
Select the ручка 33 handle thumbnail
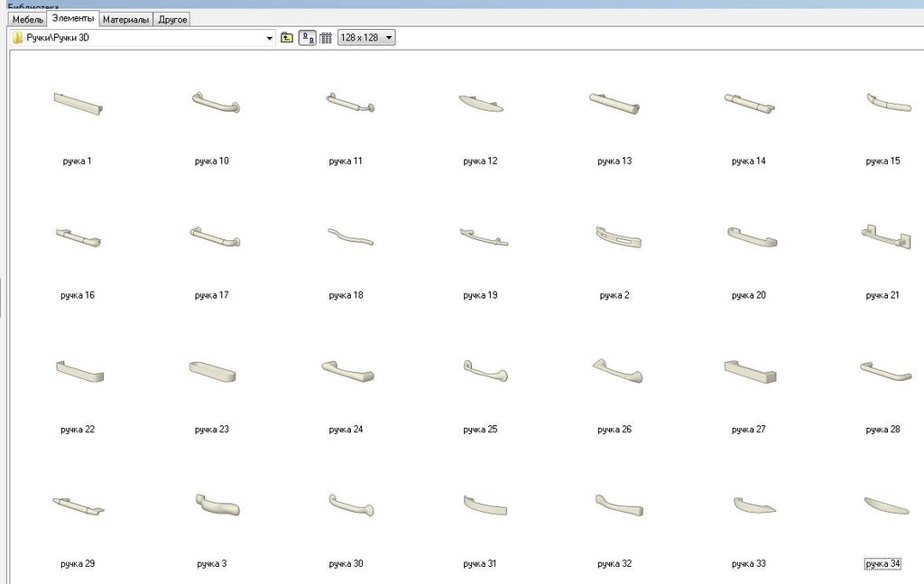pyautogui.click(x=755, y=505)
